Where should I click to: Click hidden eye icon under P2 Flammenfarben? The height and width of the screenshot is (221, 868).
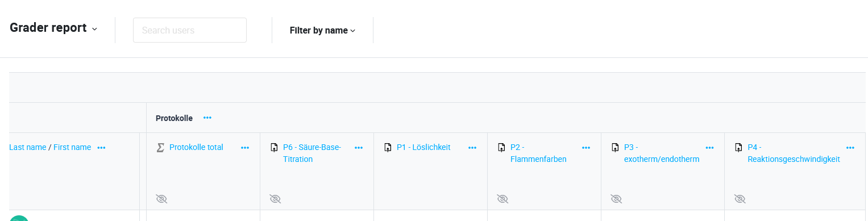(502, 199)
